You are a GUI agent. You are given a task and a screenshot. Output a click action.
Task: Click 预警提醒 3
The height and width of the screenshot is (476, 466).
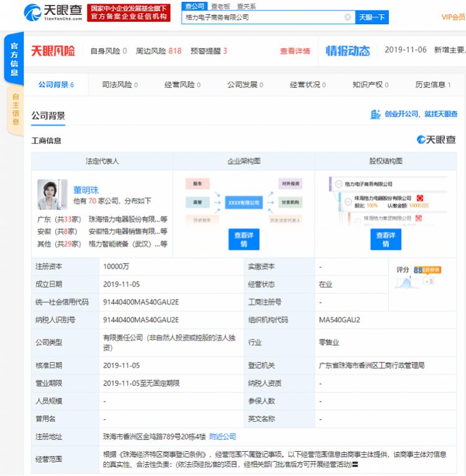pos(209,51)
